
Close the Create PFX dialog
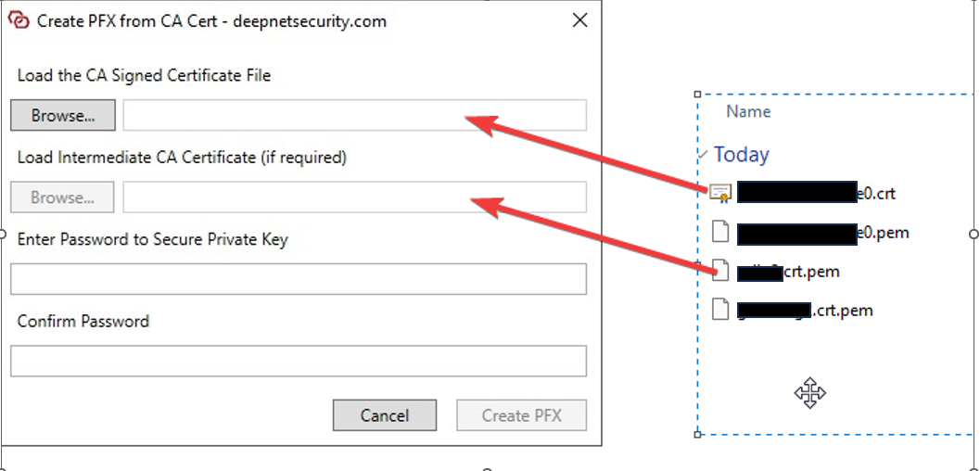tap(580, 20)
